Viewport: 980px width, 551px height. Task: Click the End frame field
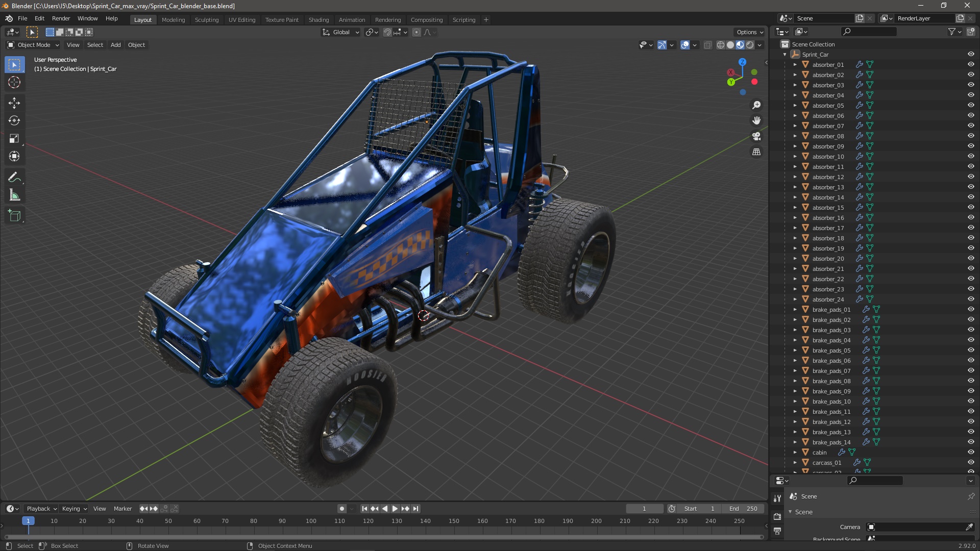(x=743, y=509)
